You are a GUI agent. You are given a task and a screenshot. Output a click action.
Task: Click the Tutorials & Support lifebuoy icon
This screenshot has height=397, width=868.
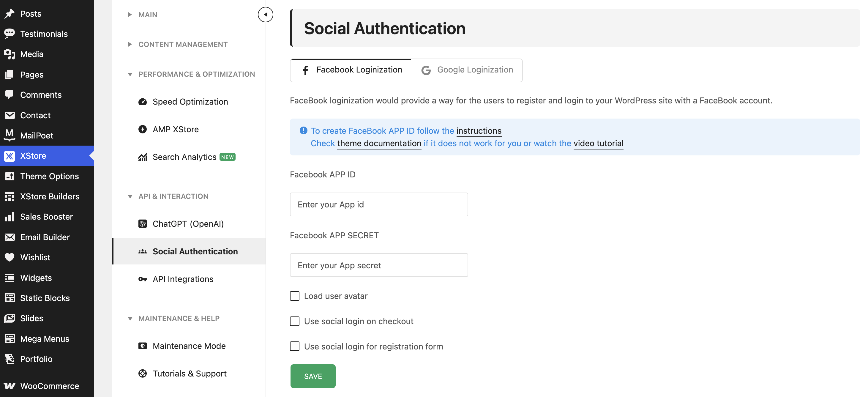click(143, 374)
